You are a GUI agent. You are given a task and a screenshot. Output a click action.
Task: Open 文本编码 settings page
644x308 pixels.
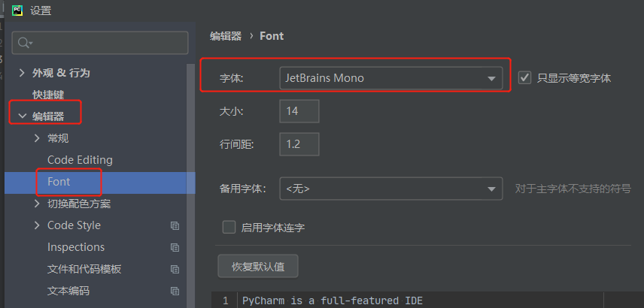[x=68, y=291]
